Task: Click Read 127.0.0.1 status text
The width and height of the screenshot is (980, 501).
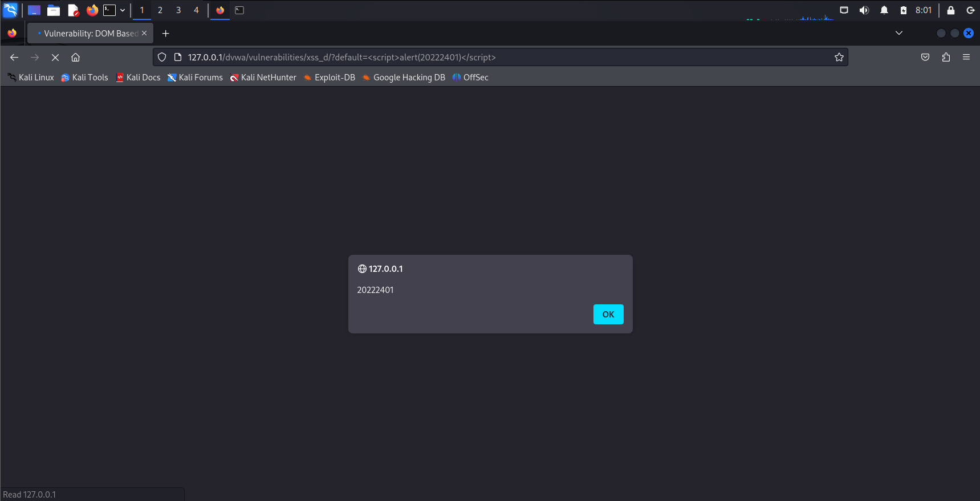Action: 30,495
